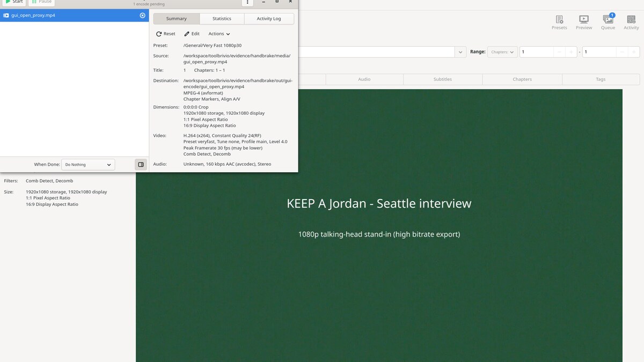Expand the Actions dropdown menu
The height and width of the screenshot is (362, 644).
click(219, 34)
